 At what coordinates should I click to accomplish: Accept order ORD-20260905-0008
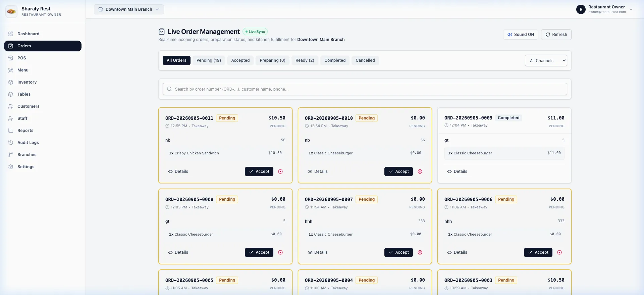[x=259, y=252]
